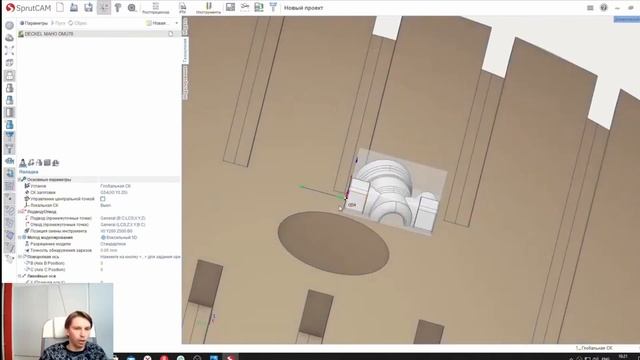The height and width of the screenshot is (360, 640).
Task: Select the DECKEL MAHO DMU70 machine row
Action: pos(98,34)
